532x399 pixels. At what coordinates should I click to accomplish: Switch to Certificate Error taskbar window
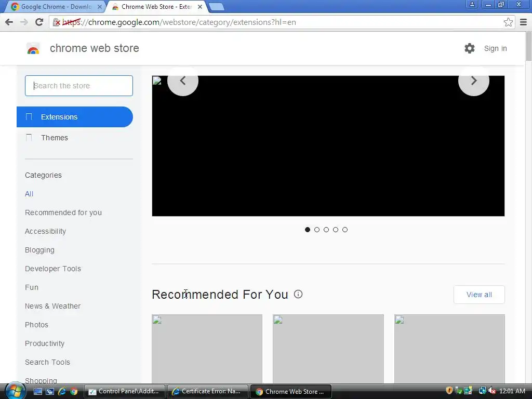click(208, 392)
